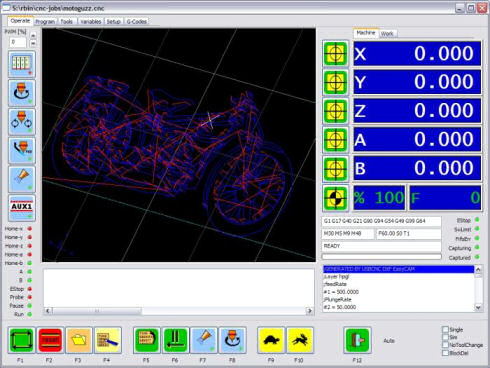Select the '#2 = 50.0000' line
490x368 pixels.
click(398, 307)
